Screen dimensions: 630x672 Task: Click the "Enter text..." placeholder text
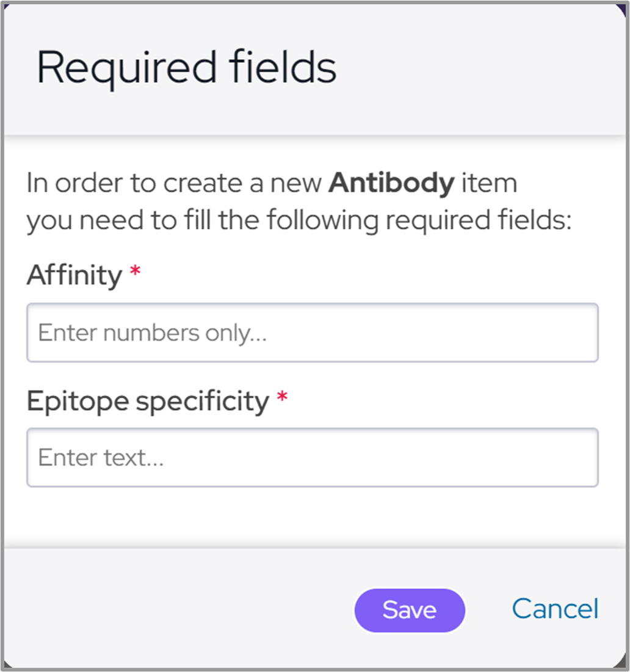pyautogui.click(x=101, y=458)
